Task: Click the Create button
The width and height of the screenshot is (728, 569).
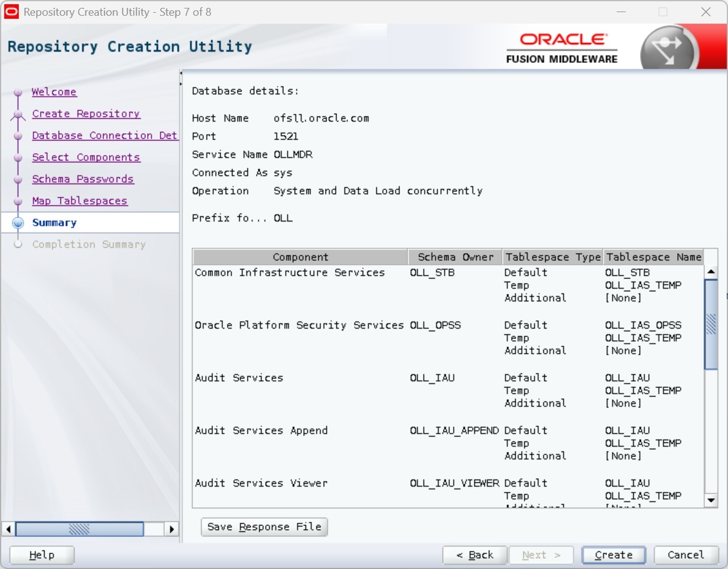Action: coord(613,555)
